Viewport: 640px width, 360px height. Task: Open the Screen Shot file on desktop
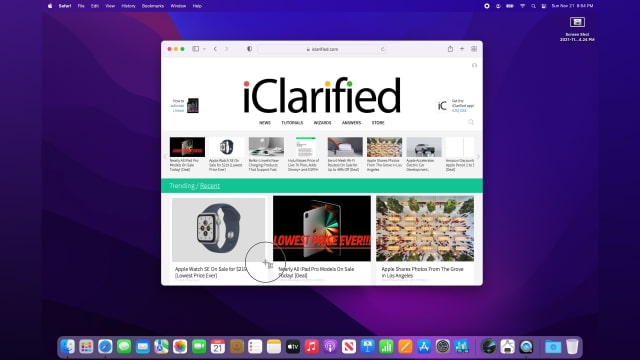click(577, 29)
